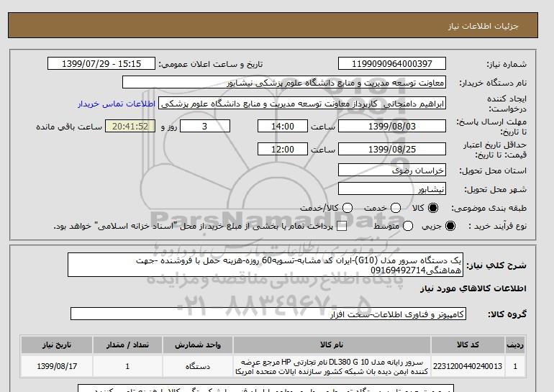
Task: Click the اطلاعات کالاهای مورد نیاز heading
Action: tap(473, 289)
